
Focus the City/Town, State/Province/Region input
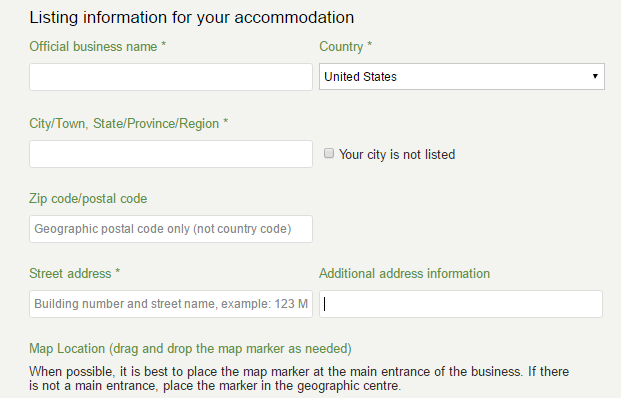171,154
